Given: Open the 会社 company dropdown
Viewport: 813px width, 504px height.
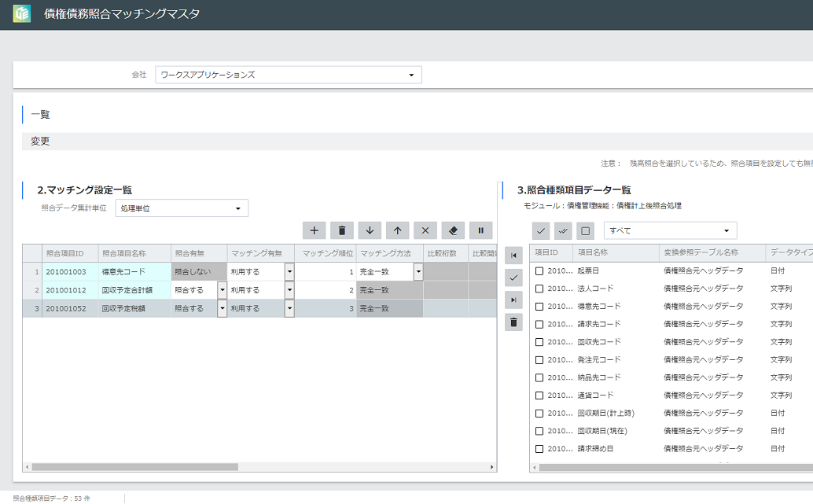Looking at the screenshot, I should (288, 75).
